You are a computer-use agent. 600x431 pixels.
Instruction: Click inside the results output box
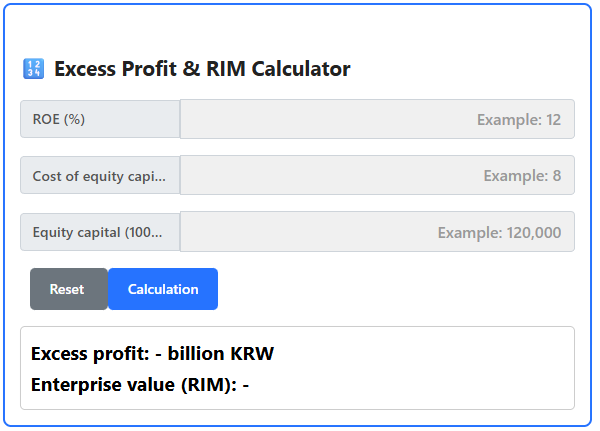pos(420,368)
